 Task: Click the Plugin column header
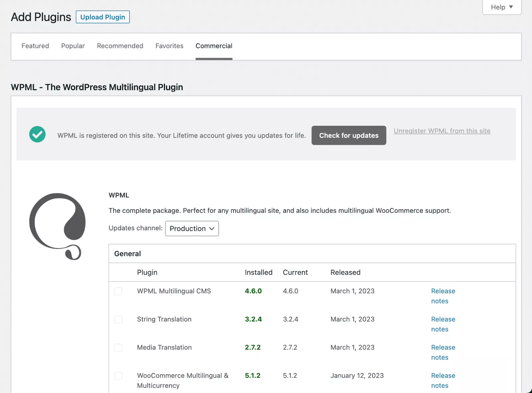[147, 273]
